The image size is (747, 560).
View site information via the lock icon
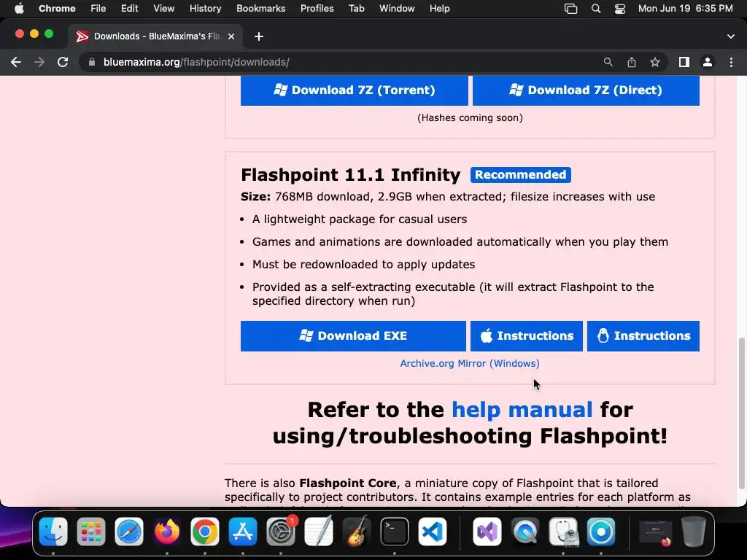click(92, 62)
